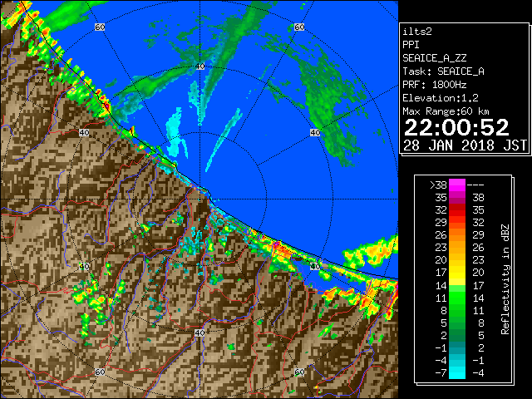Click the left-column '29' legend value
532x399 pixels.
pos(441,223)
